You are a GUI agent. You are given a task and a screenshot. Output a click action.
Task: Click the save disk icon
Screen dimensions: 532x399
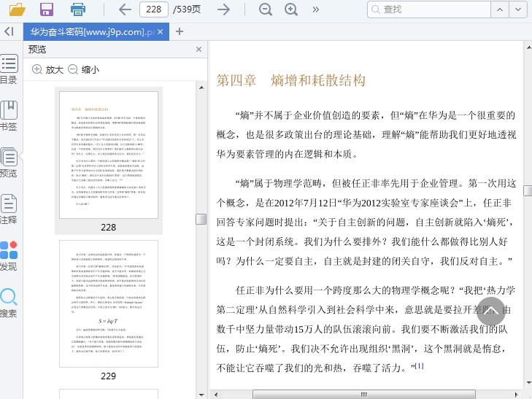point(47,9)
